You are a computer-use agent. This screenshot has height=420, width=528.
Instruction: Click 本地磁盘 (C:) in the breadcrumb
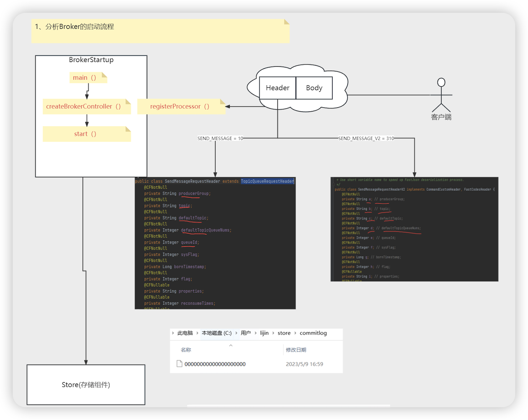click(217, 333)
